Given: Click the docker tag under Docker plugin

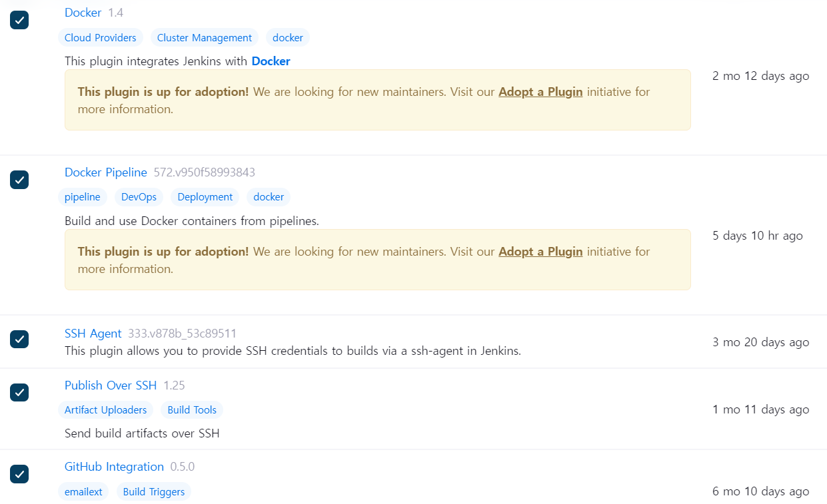Looking at the screenshot, I should point(288,38).
